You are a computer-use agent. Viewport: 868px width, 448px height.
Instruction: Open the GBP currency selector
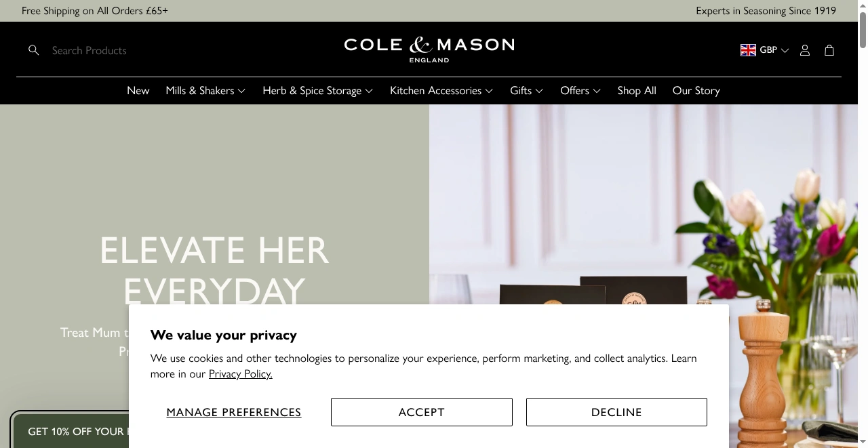[768, 49]
